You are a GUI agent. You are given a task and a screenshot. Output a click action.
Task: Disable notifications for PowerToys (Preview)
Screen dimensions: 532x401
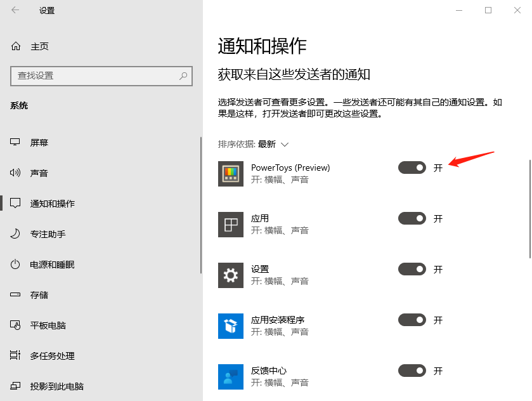[x=412, y=168]
